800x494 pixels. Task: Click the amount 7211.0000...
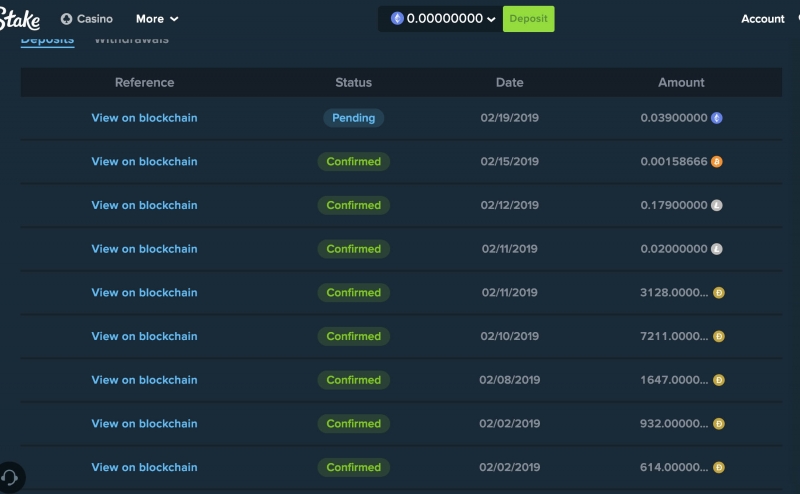674,336
